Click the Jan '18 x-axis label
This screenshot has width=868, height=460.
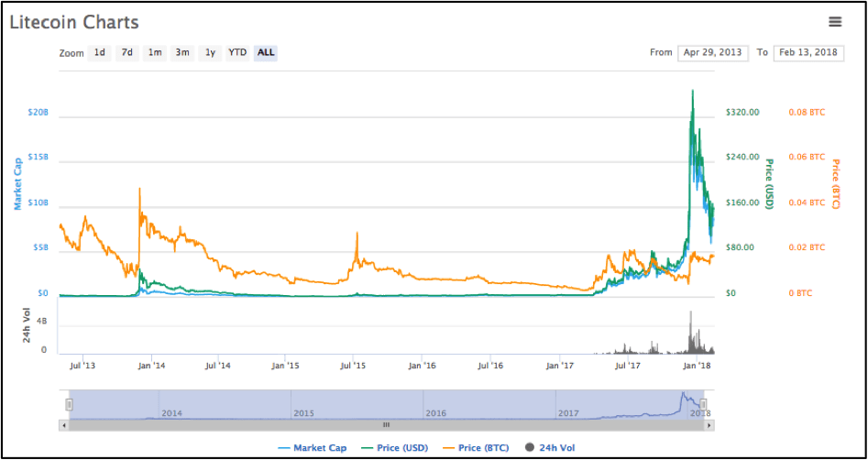(x=697, y=366)
